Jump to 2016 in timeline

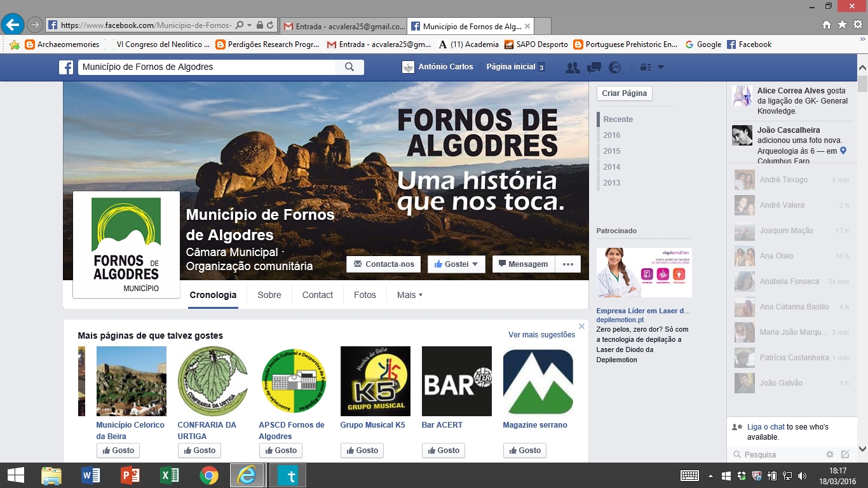[x=612, y=135]
